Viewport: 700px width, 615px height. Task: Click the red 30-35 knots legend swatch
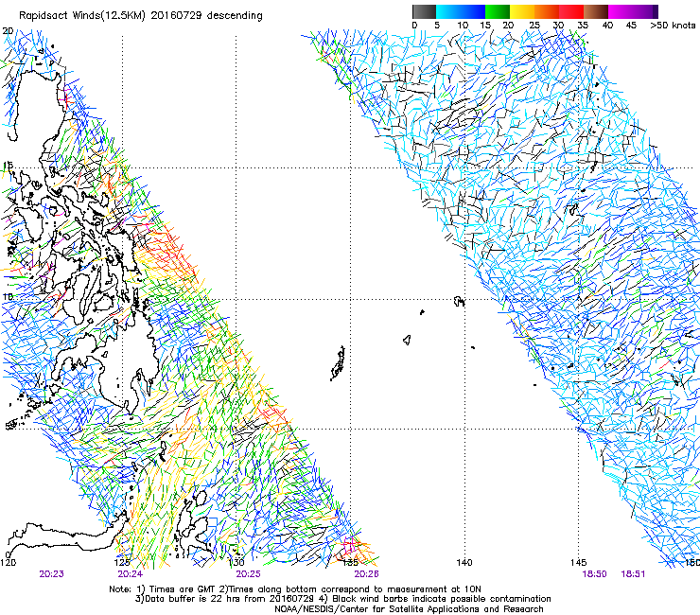571,11
